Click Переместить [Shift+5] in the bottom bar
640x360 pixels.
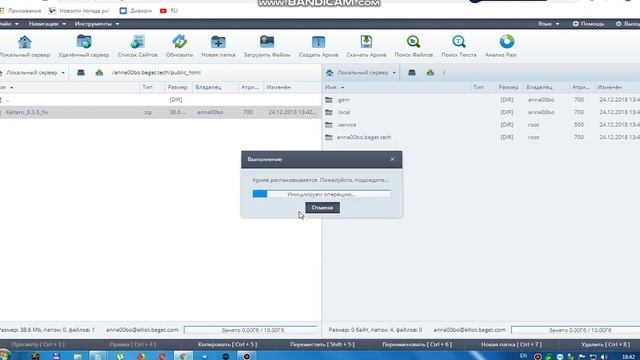(322, 344)
